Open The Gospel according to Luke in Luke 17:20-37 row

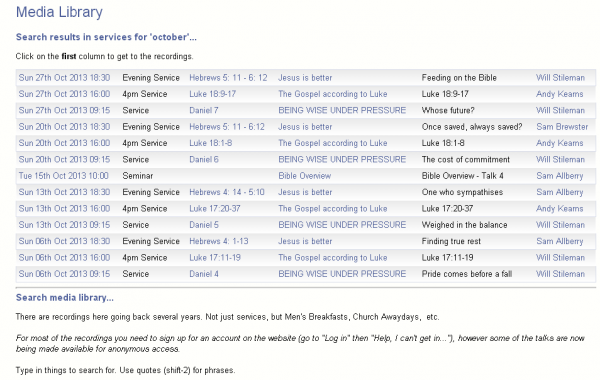pyautogui.click(x=333, y=209)
